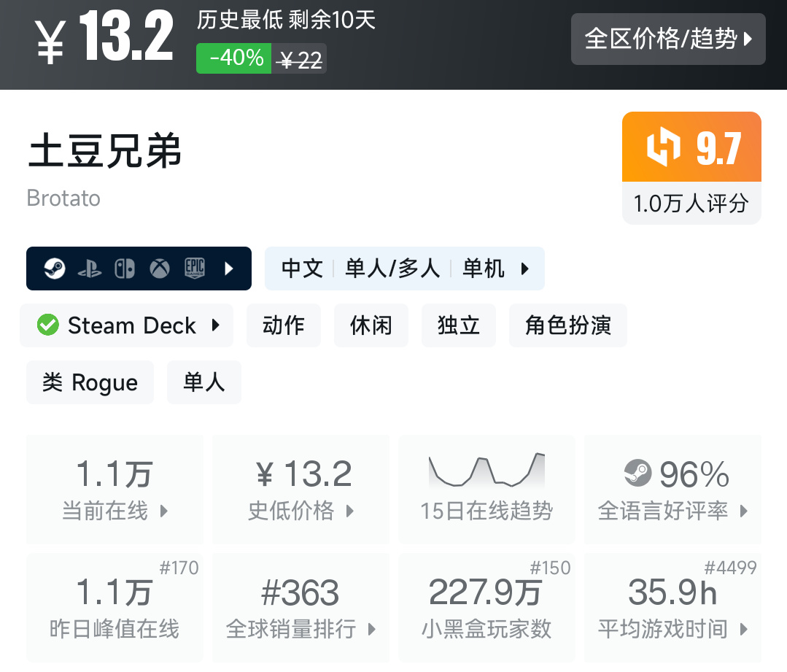Click the PlayStation platform icon
Screen dimensions: 787x672
pyautogui.click(x=89, y=269)
